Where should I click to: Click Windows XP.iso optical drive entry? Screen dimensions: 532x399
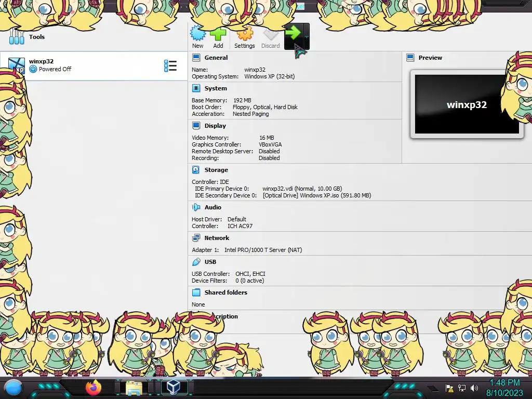tap(317, 195)
